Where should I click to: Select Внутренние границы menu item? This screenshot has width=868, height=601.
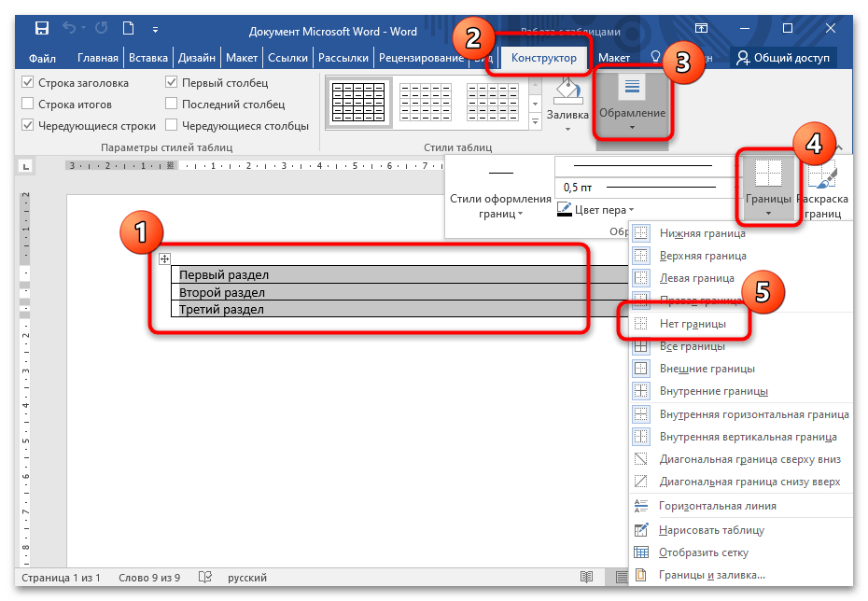tap(741, 391)
